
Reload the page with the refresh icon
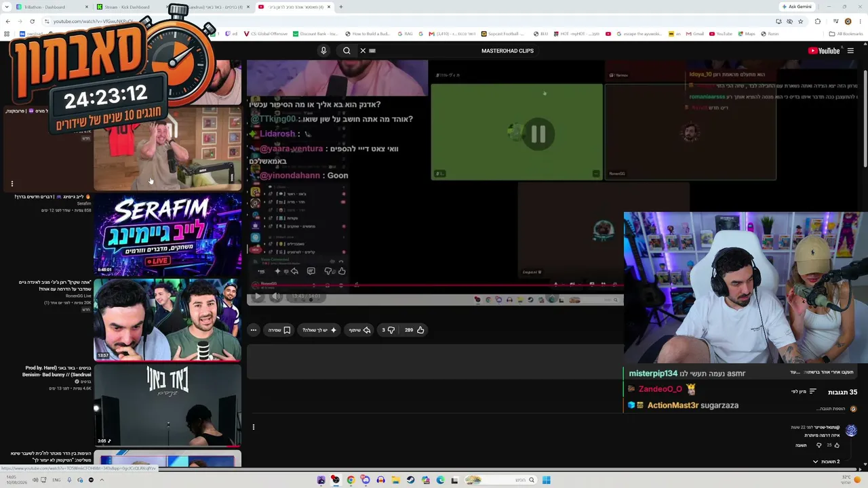click(32, 21)
